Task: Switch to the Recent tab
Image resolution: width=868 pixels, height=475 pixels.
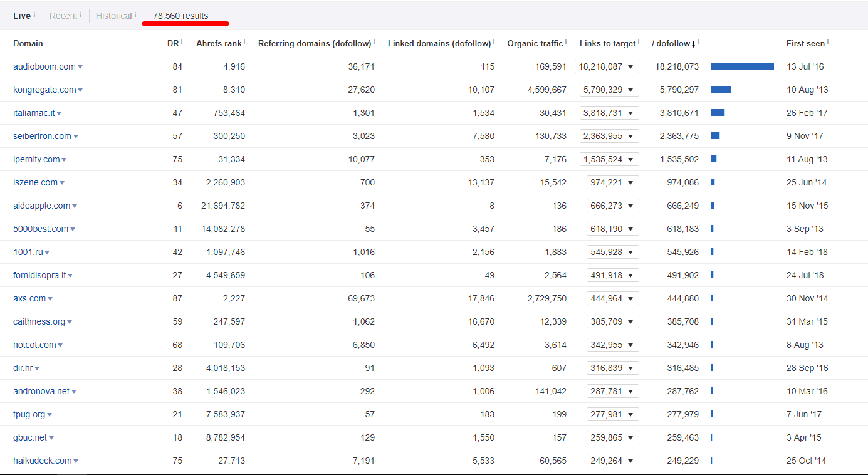Action: click(62, 15)
